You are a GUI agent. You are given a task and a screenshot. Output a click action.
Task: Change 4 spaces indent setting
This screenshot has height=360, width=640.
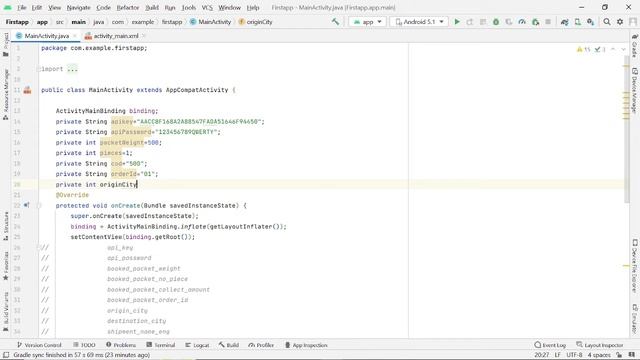point(599,355)
